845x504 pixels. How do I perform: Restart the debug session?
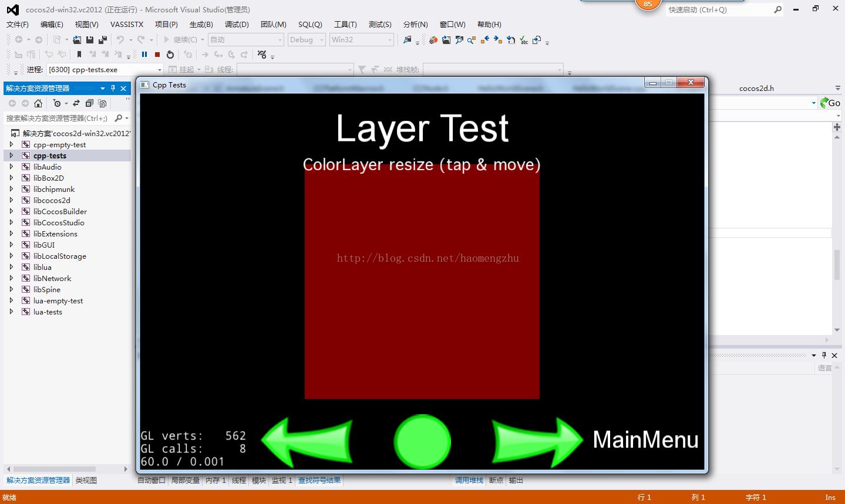(170, 55)
